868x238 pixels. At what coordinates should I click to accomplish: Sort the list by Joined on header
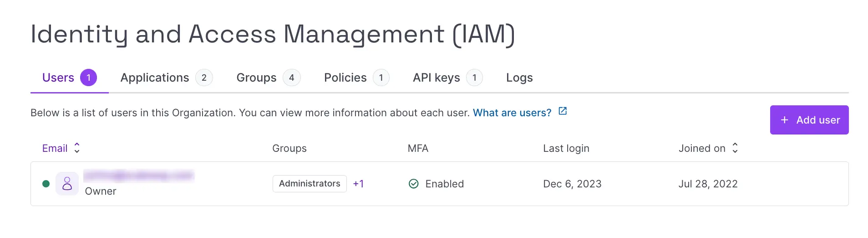coord(701,148)
